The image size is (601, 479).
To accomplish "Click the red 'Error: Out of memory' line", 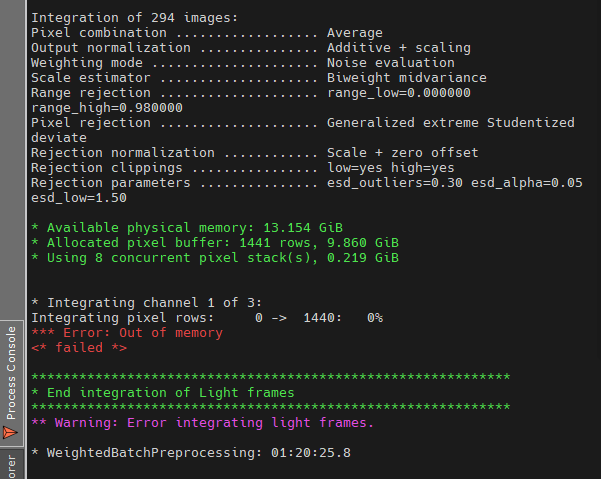I will 127,333.
